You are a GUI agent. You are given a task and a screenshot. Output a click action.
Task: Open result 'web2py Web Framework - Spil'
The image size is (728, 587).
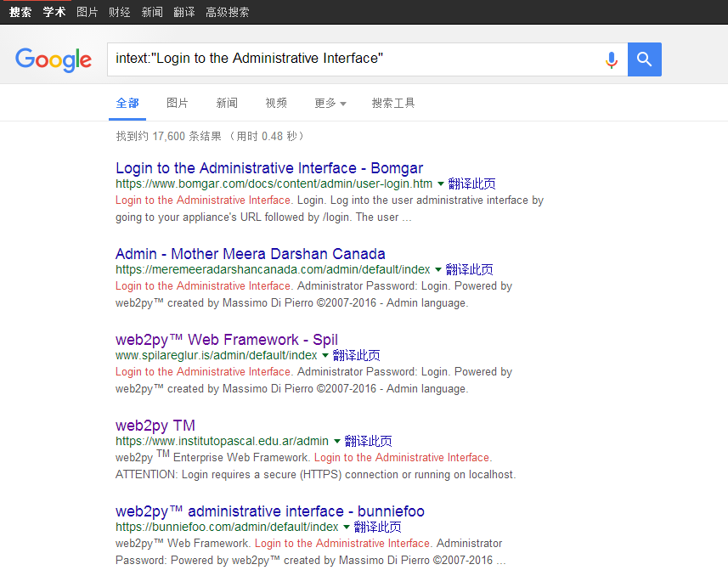click(x=227, y=340)
